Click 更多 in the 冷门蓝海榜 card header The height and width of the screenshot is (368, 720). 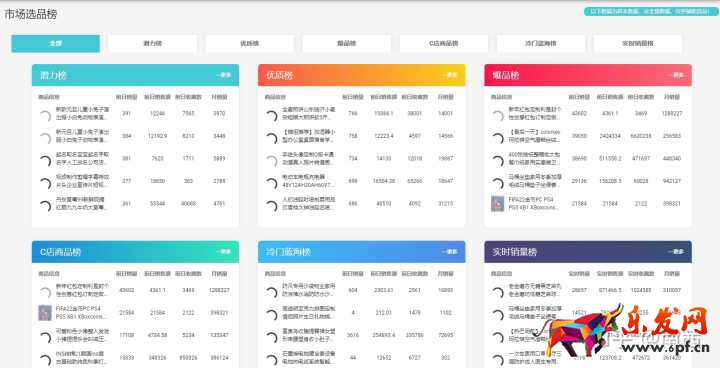450,252
